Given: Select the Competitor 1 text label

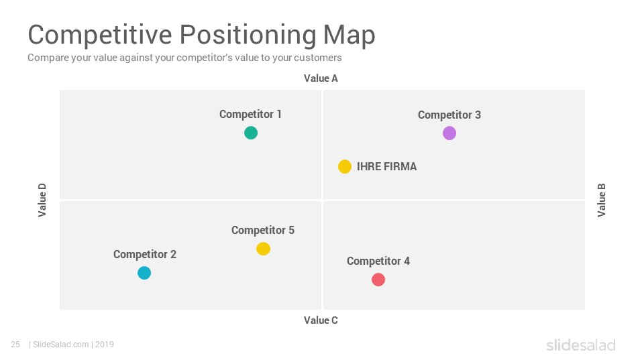Looking at the screenshot, I should click(x=250, y=115).
